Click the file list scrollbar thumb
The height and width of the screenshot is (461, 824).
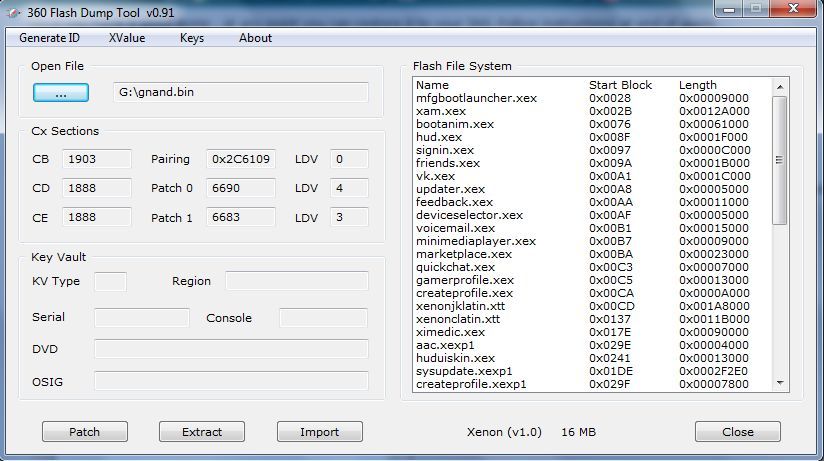coord(780,160)
